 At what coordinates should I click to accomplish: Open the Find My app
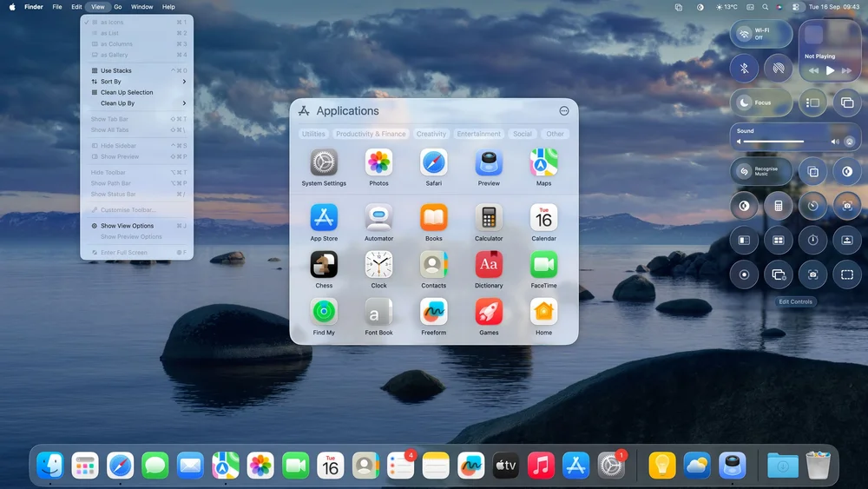(324, 312)
